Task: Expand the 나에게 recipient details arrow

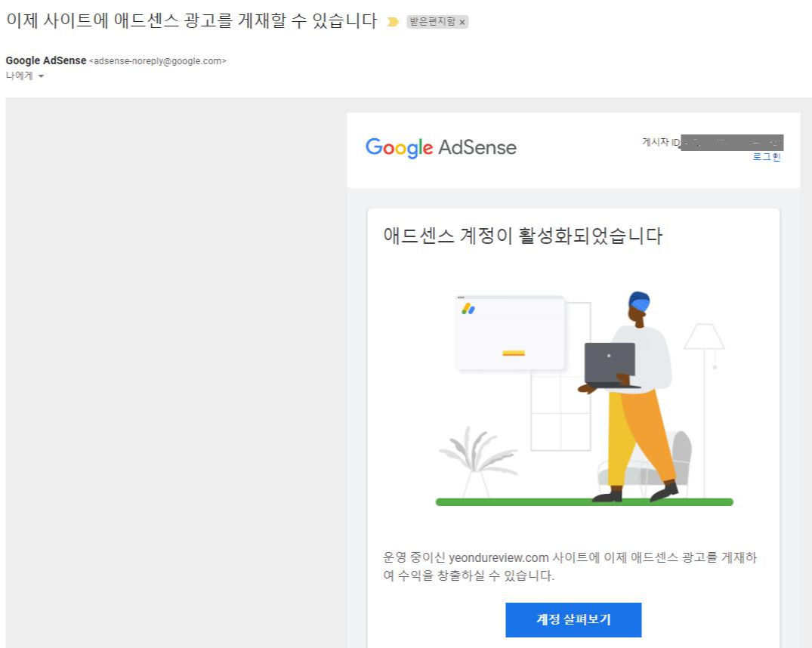Action: (41, 76)
